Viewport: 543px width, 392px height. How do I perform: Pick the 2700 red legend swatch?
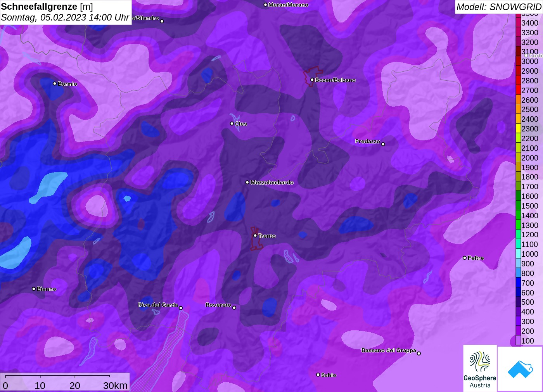click(x=518, y=90)
